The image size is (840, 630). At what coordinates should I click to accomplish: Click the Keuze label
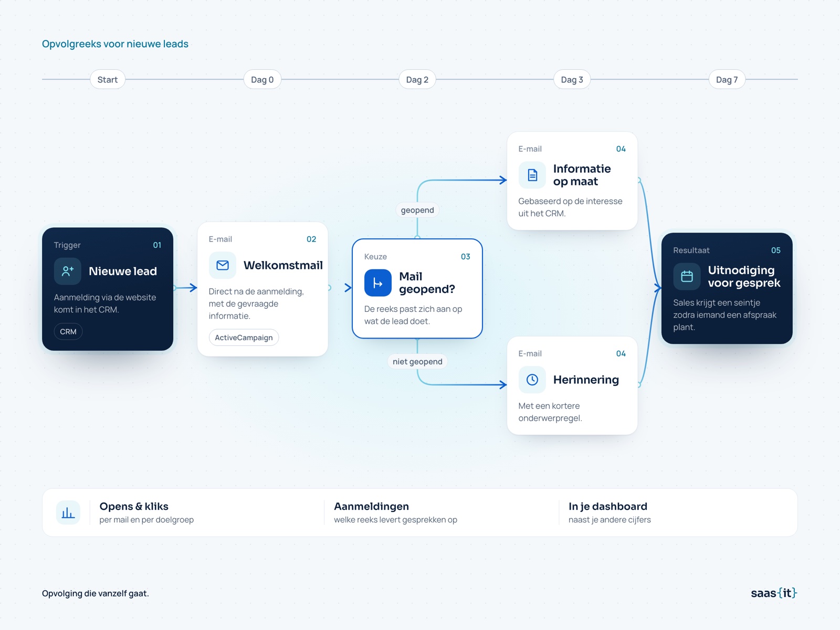[x=375, y=256]
